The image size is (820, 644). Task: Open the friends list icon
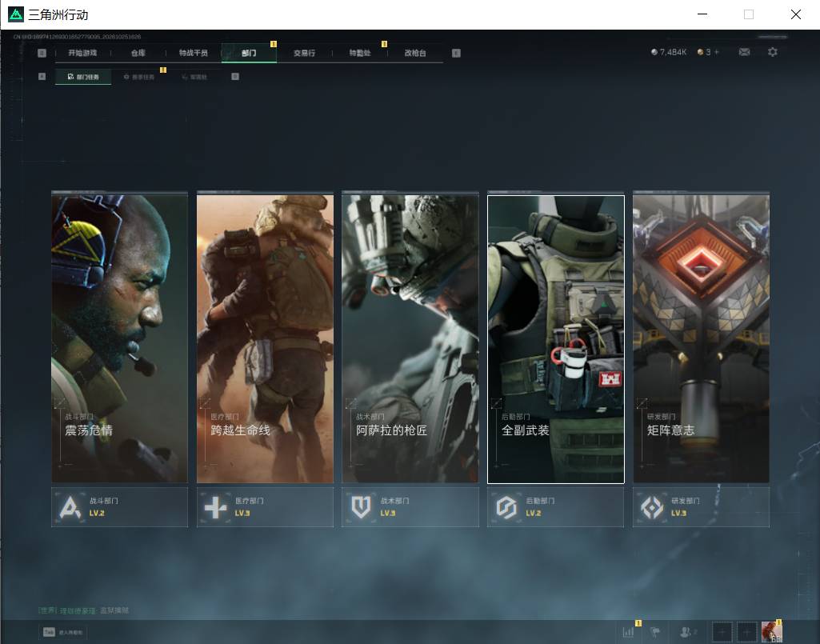[x=687, y=632]
